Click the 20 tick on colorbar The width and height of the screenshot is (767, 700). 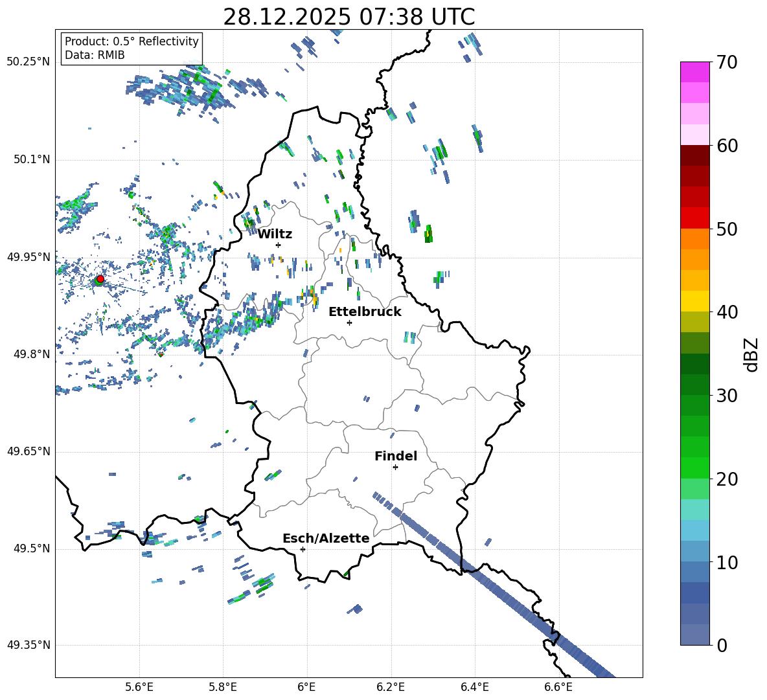[x=727, y=479]
